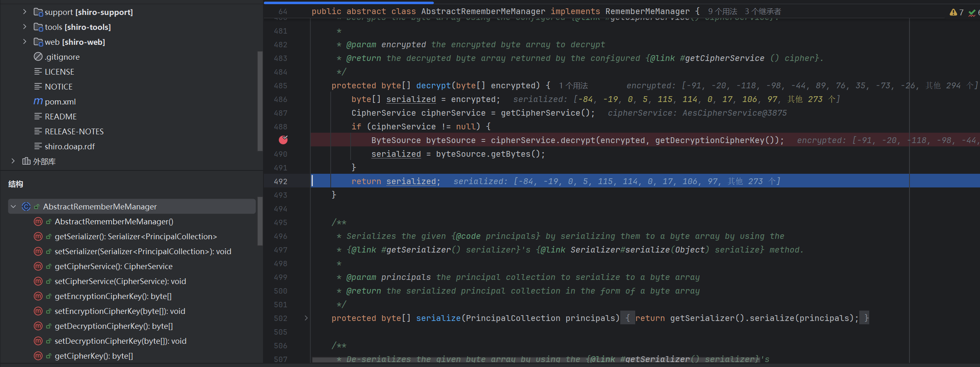Select setEncryptionCipherKey(byte[]) in structure panel
The width and height of the screenshot is (980, 367).
point(119,311)
